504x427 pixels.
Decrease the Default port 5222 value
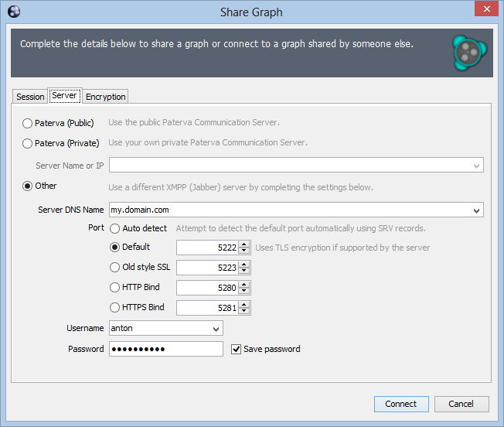pyautogui.click(x=244, y=251)
